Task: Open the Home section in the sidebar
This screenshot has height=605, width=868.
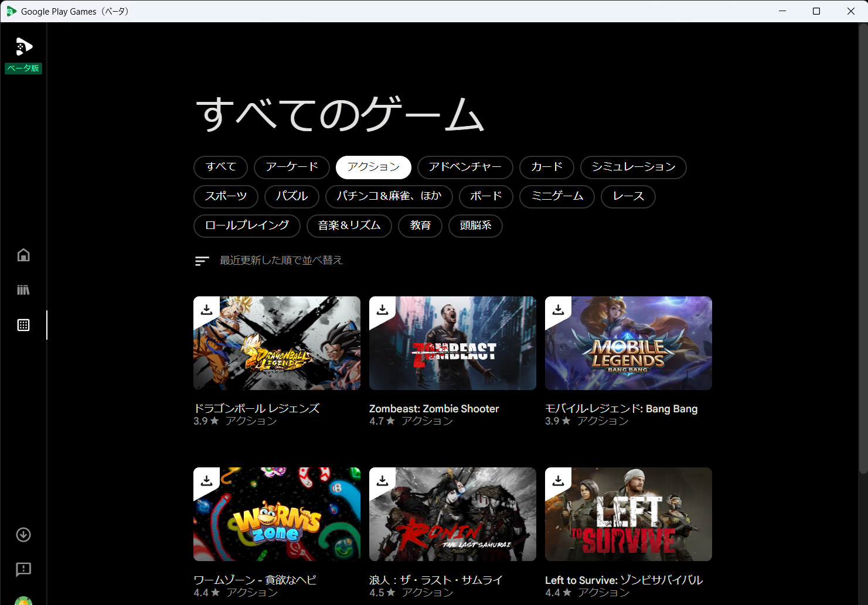Action: coord(23,255)
